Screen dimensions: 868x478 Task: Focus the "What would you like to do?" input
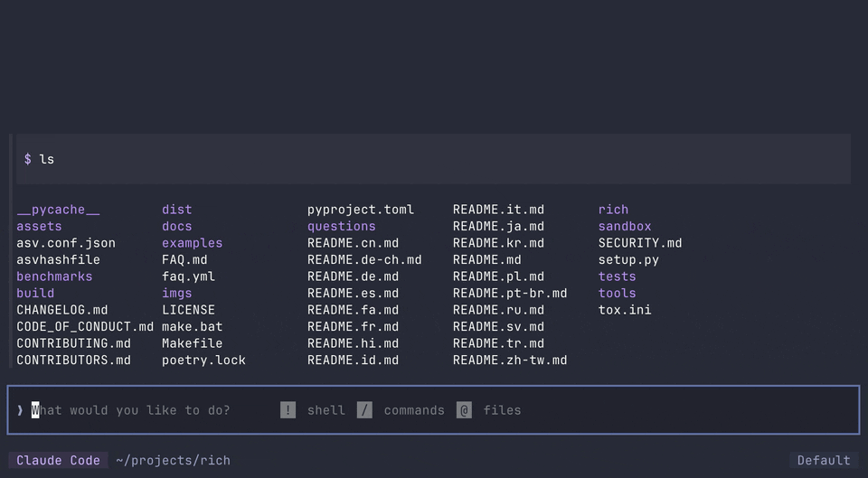[x=136, y=410]
